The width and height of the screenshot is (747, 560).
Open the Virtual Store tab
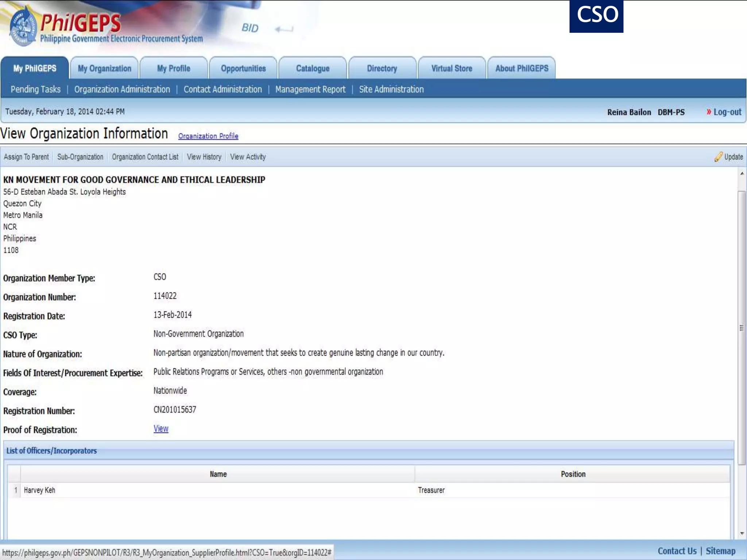point(452,69)
